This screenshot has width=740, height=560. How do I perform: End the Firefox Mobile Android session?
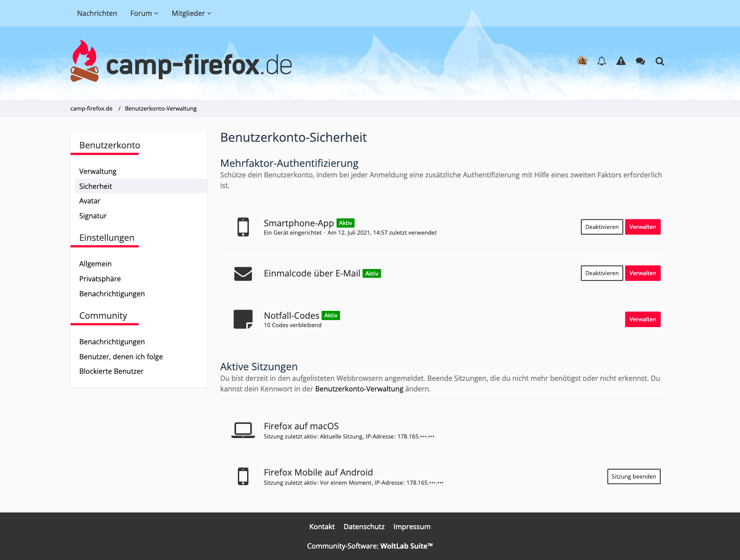click(x=633, y=476)
